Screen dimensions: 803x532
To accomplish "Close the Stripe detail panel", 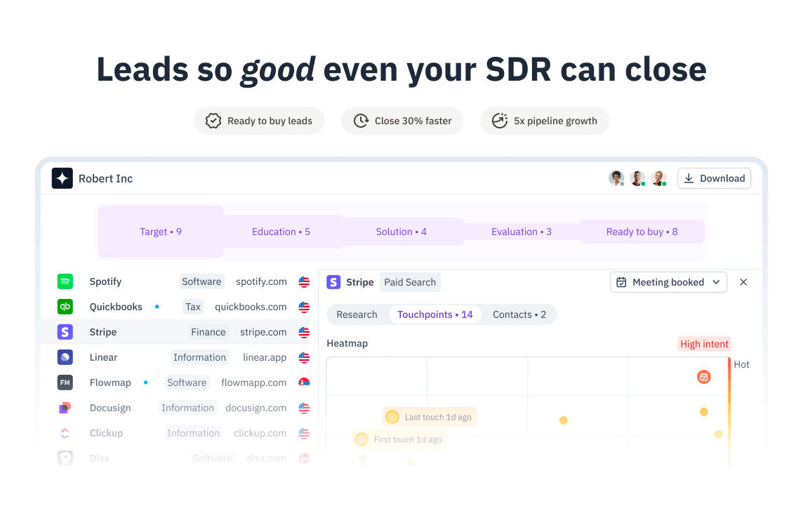I will [x=743, y=282].
